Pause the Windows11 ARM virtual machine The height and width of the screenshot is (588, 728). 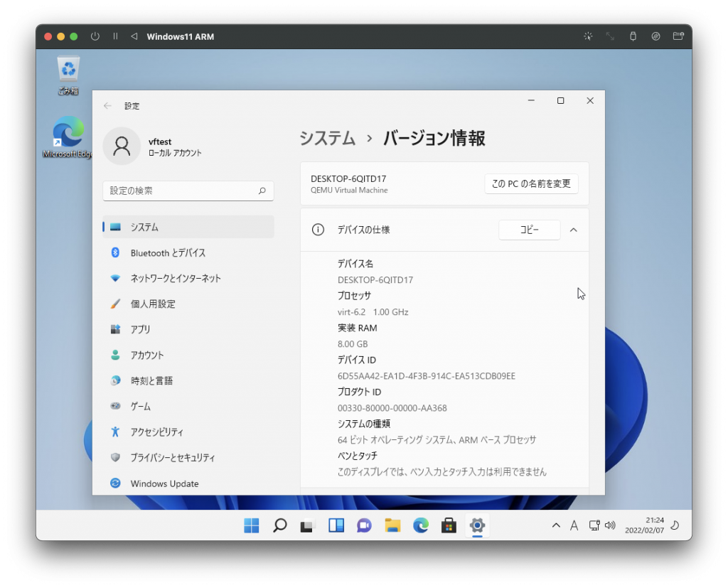[115, 36]
